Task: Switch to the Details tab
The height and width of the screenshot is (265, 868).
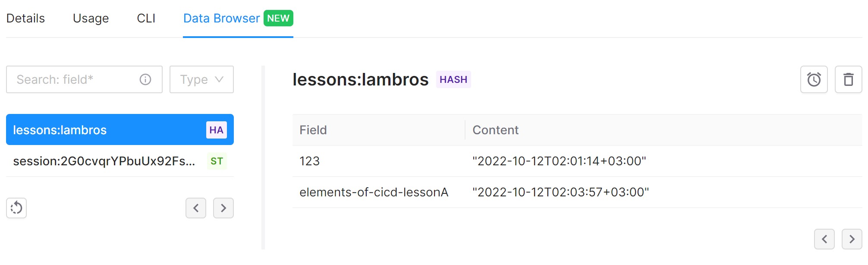Action: [25, 19]
